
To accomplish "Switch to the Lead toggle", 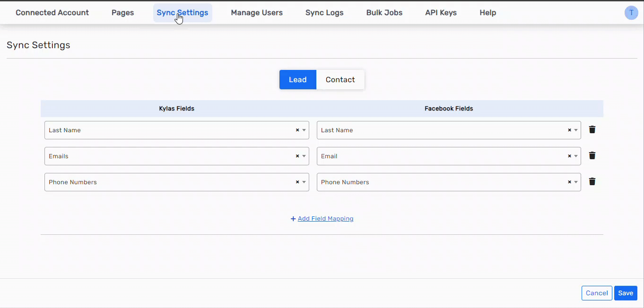I will [298, 79].
